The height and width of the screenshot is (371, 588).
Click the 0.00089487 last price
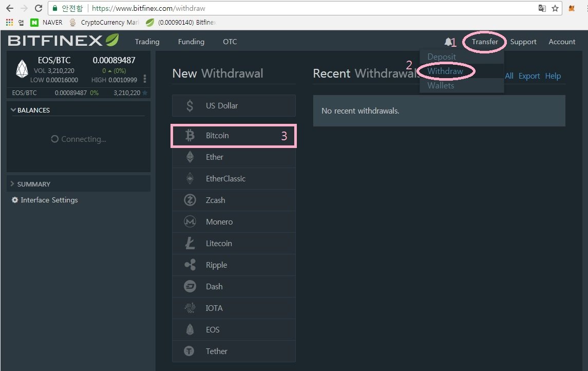click(x=114, y=60)
